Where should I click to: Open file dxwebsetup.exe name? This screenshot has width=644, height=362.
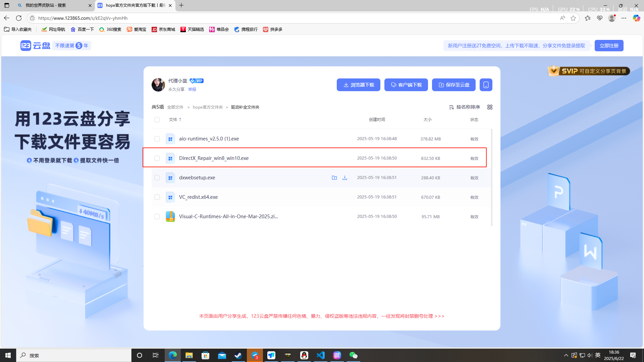click(197, 178)
